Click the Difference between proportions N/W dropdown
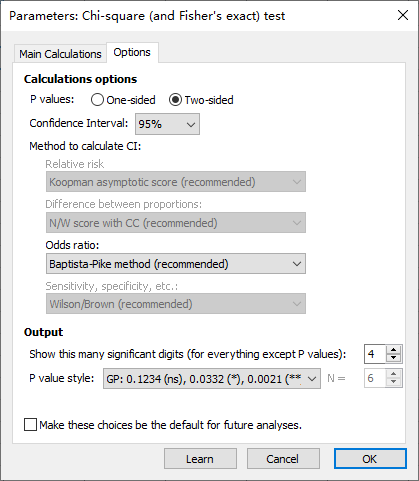The width and height of the screenshot is (419, 481). (x=176, y=223)
